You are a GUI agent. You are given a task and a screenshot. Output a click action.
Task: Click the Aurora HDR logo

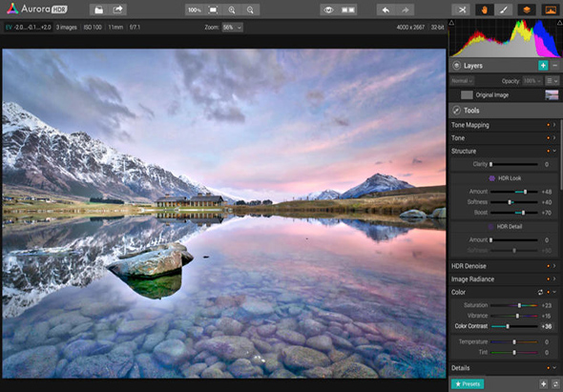click(37, 9)
